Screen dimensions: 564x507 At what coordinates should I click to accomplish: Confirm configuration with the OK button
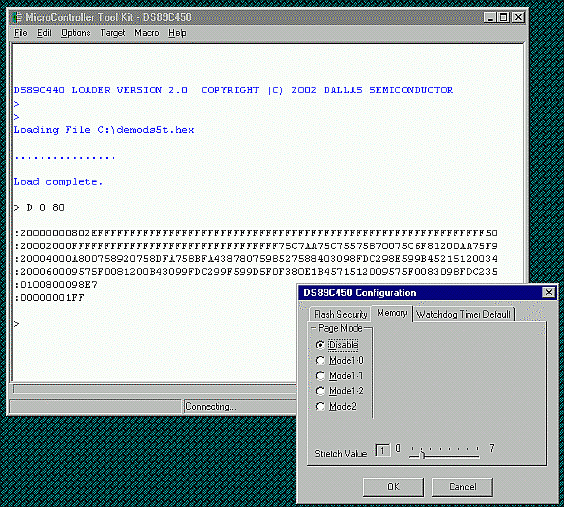click(x=393, y=487)
